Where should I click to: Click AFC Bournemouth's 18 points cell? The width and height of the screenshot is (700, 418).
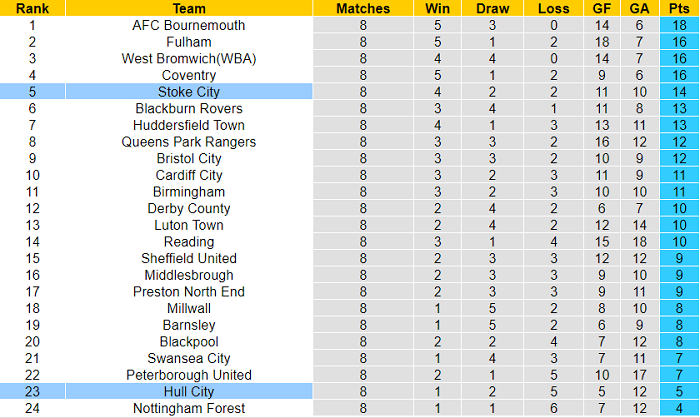point(680,25)
